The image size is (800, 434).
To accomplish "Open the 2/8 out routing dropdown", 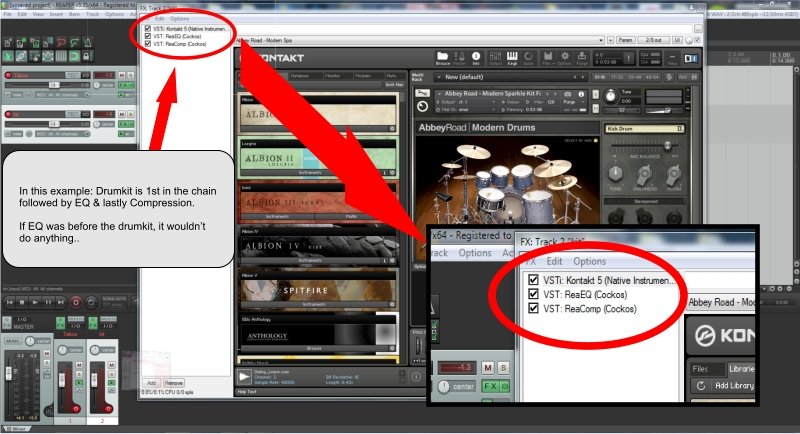I will (x=655, y=40).
